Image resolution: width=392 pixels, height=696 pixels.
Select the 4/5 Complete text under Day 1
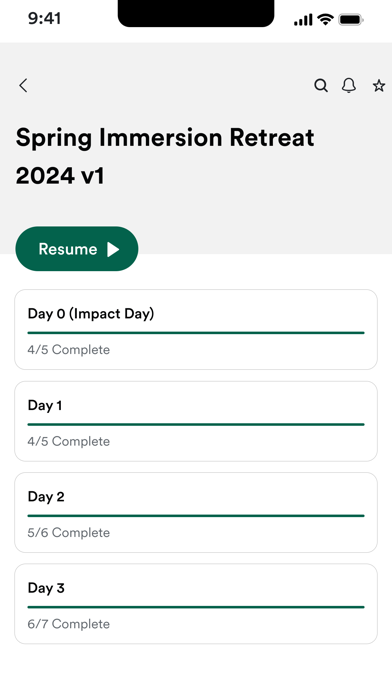click(68, 441)
